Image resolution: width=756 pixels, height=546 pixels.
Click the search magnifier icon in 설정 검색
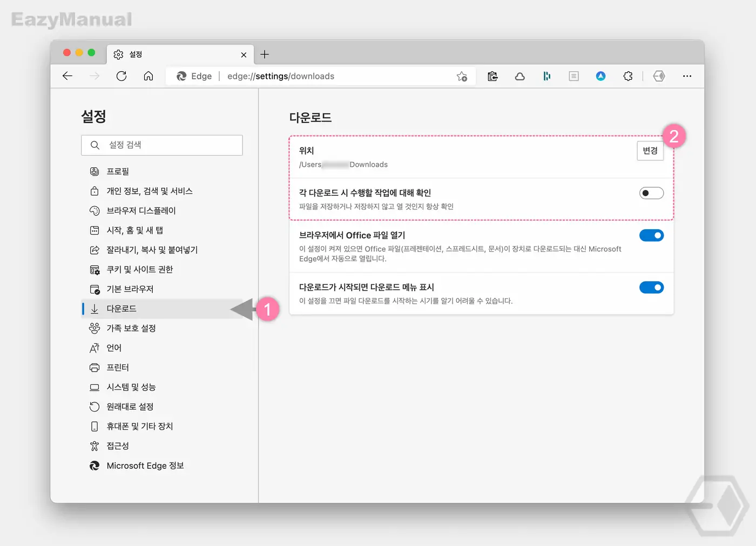pyautogui.click(x=95, y=145)
